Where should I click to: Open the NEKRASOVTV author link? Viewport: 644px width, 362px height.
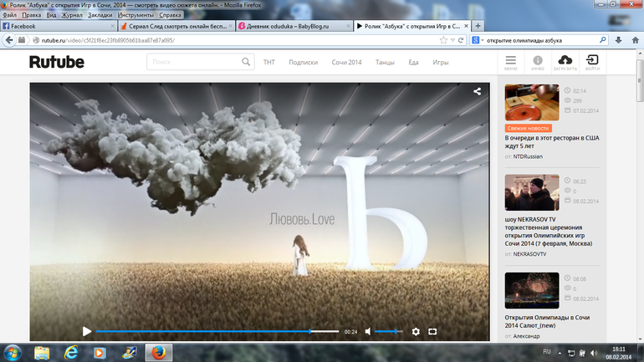[x=529, y=254]
